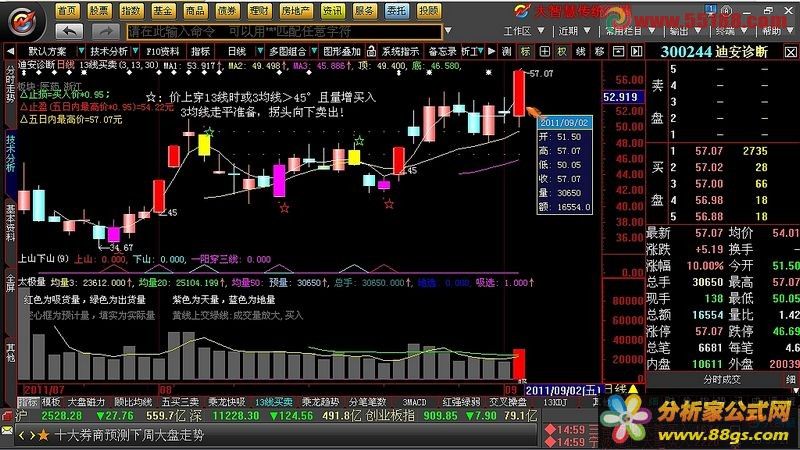Open the 技术分析 dropdown arrow

click(135, 51)
